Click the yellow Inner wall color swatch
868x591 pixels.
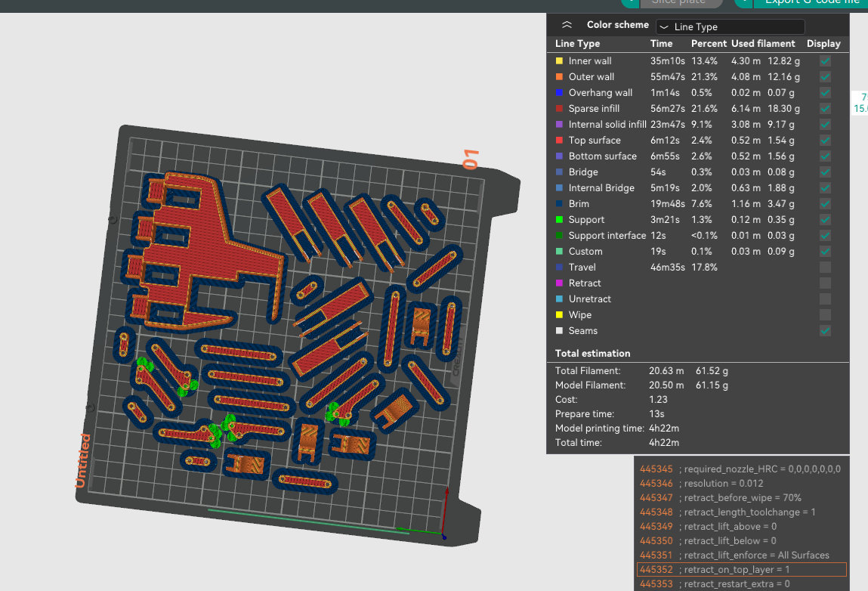click(x=559, y=61)
